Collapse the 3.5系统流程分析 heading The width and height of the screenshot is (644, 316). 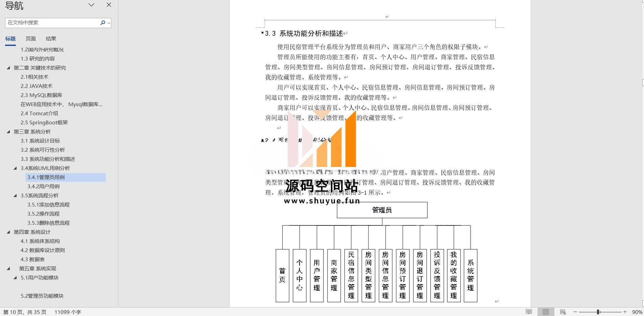click(15, 195)
